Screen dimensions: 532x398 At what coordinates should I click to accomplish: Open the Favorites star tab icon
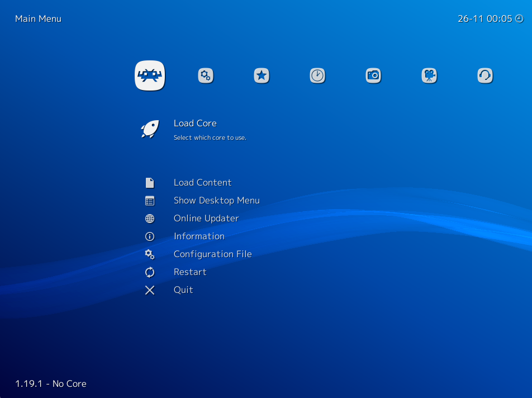tap(262, 75)
